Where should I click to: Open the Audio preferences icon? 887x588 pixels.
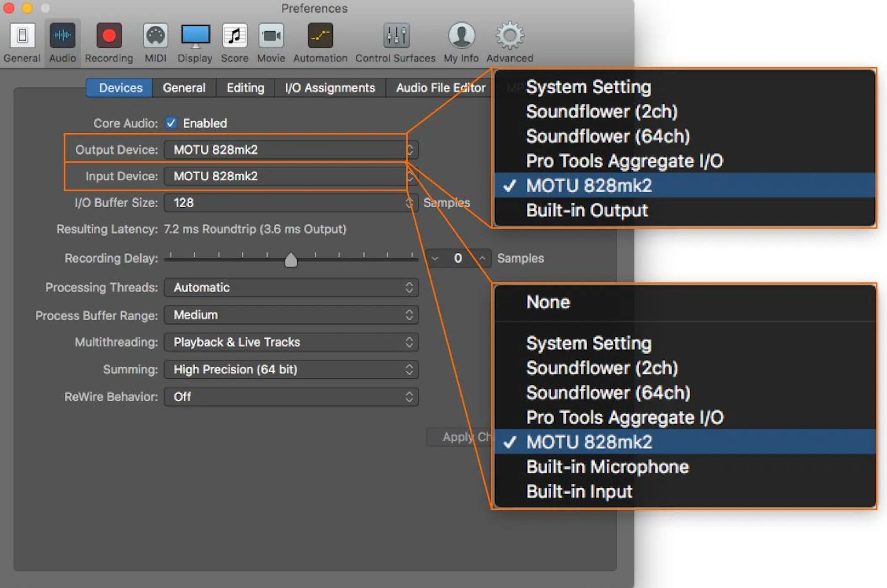coord(61,40)
